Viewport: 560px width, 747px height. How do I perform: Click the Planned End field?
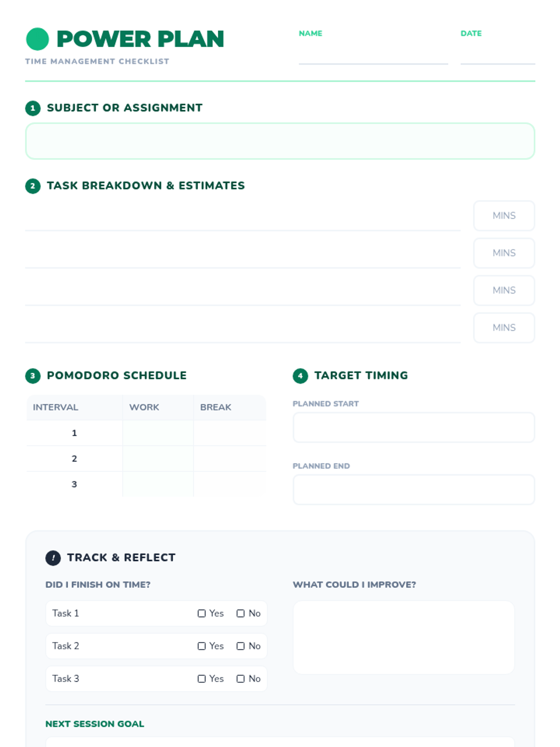coord(413,490)
